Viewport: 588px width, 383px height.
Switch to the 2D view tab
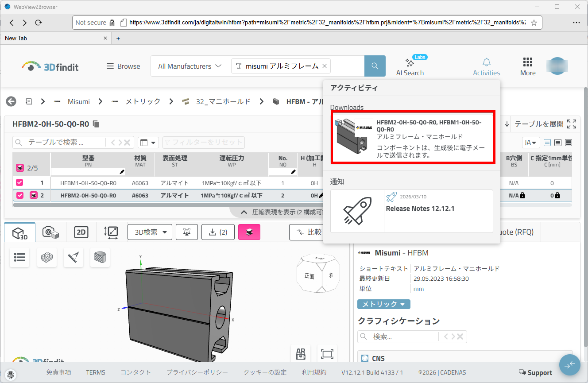tap(81, 232)
